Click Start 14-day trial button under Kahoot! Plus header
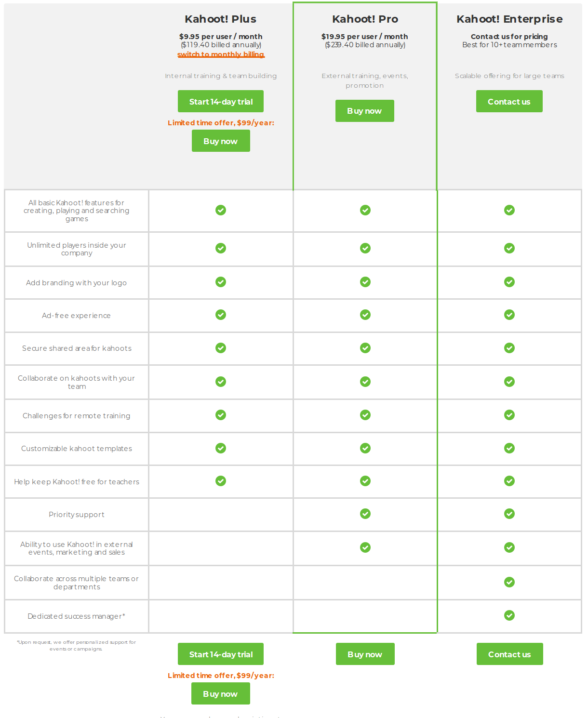588x718 pixels. pyautogui.click(x=221, y=102)
